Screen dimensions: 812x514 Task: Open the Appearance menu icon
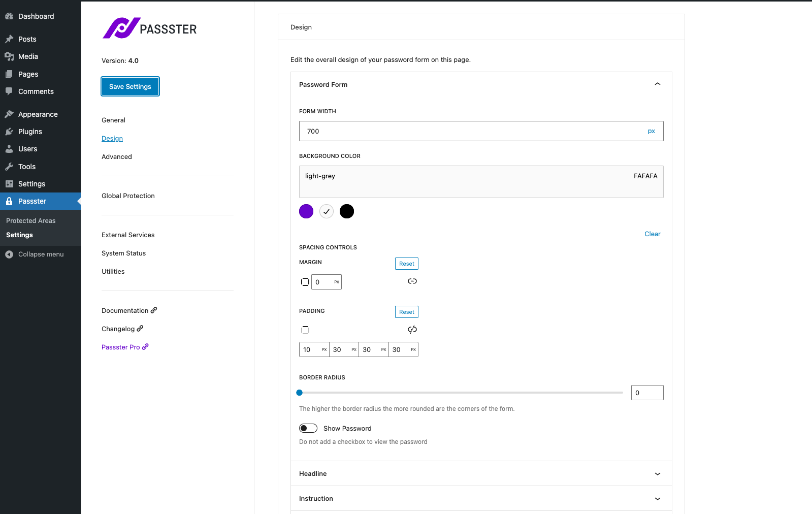coord(9,114)
